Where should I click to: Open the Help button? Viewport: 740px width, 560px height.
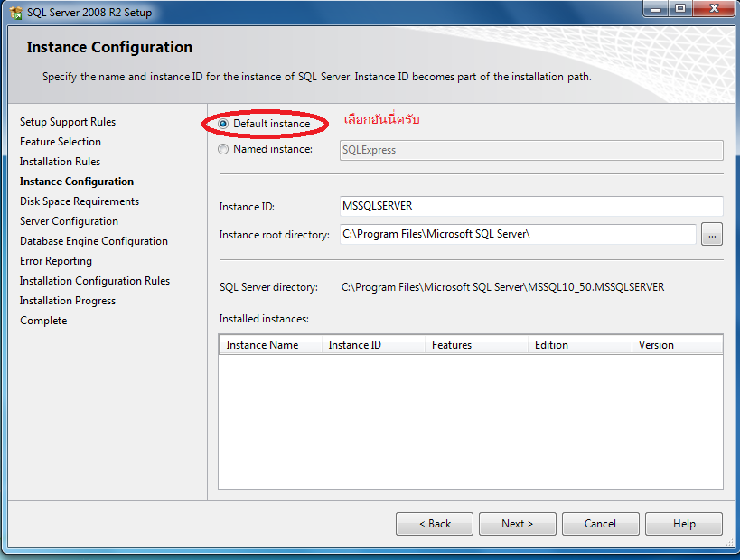683,524
